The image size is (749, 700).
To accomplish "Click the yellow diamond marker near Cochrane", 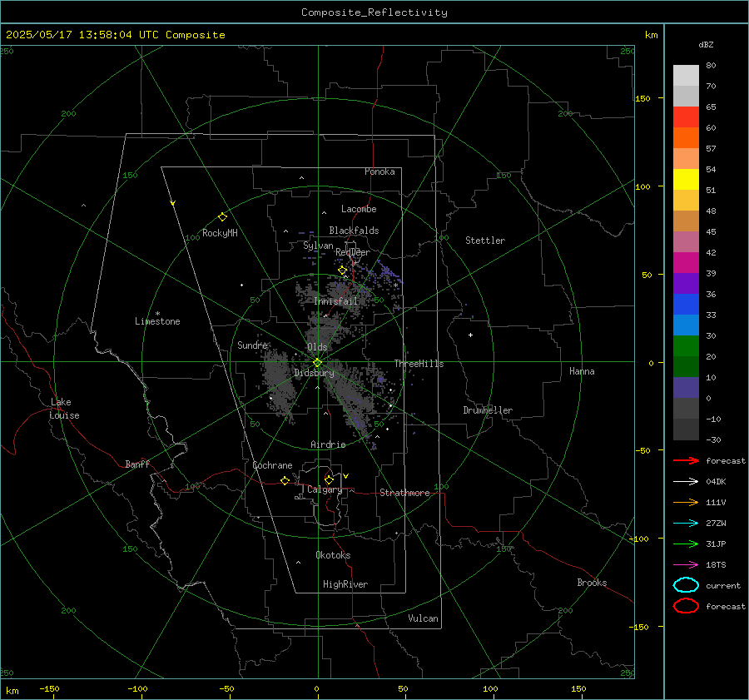I will (x=285, y=480).
